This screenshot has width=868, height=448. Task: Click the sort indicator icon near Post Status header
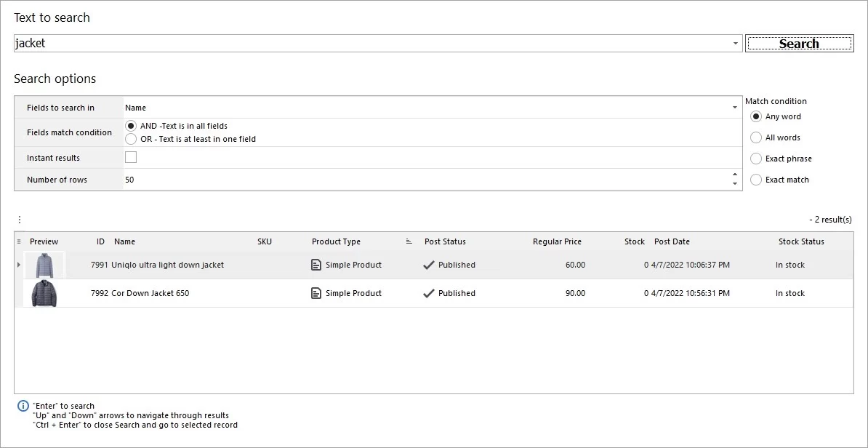click(408, 241)
